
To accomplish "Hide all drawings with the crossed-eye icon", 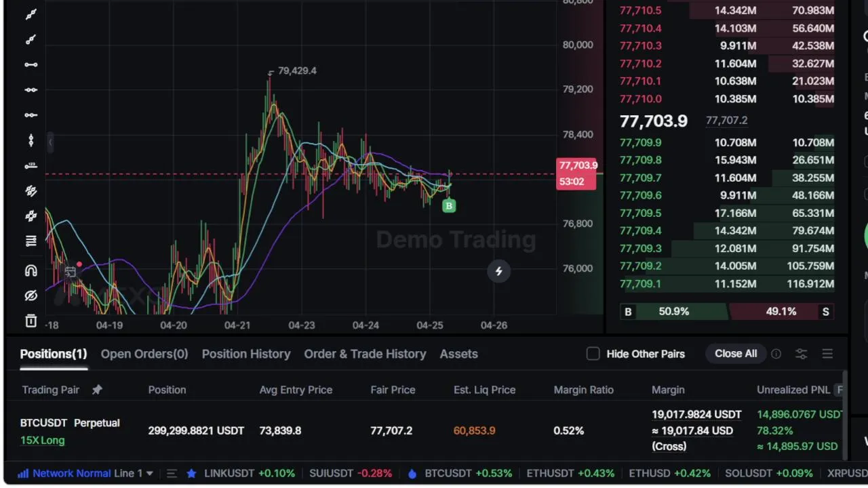I will click(31, 296).
